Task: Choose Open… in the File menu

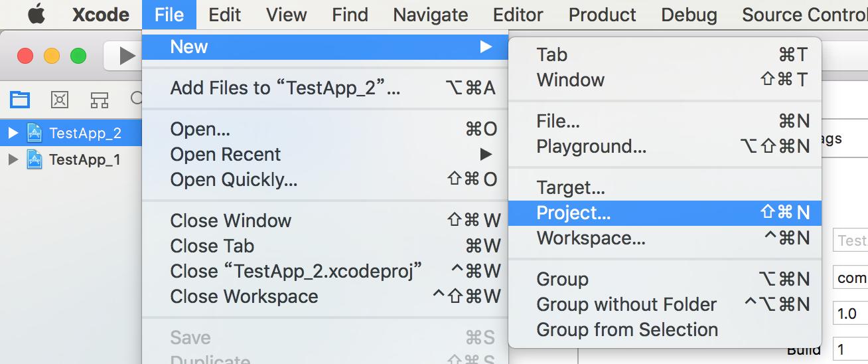Action: tap(325, 129)
